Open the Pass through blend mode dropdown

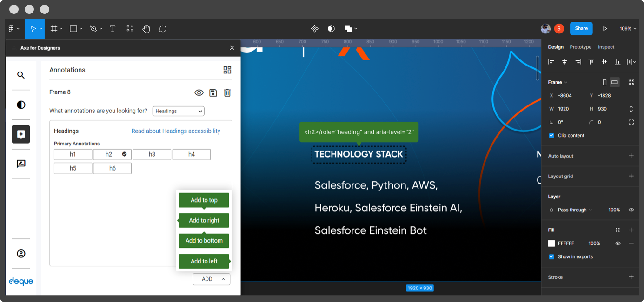click(x=575, y=210)
